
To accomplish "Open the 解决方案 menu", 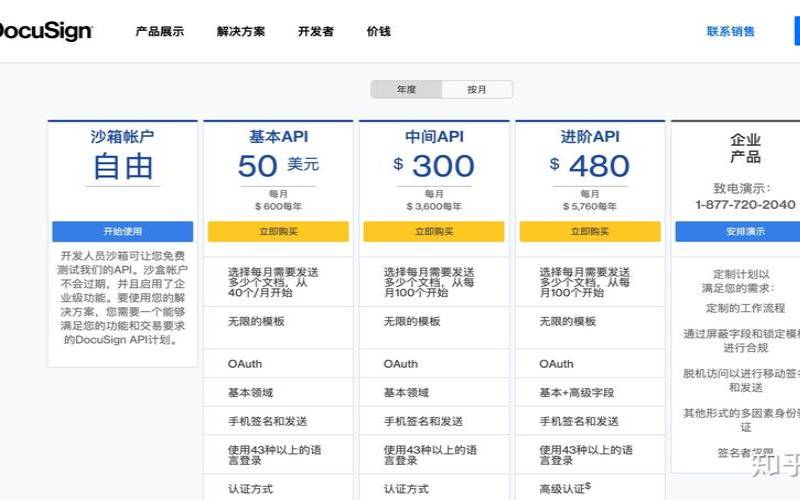I will pyautogui.click(x=241, y=32).
